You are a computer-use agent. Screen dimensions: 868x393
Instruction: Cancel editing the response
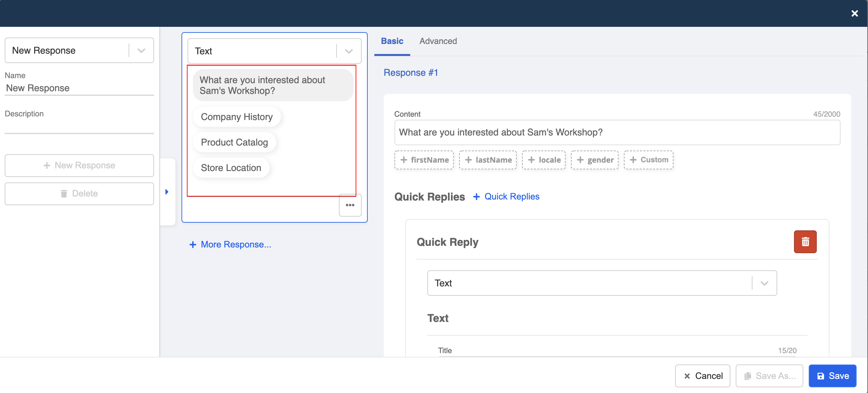[x=703, y=376]
